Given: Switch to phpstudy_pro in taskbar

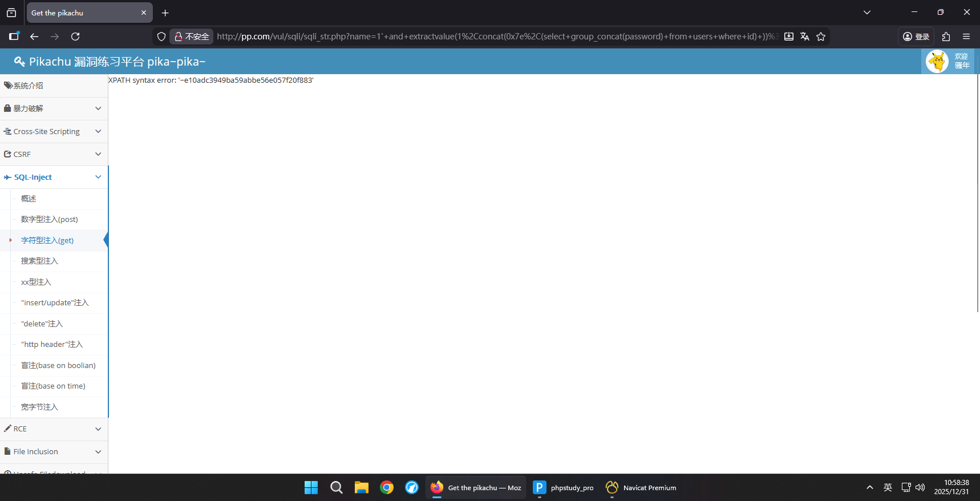Looking at the screenshot, I should tap(564, 487).
